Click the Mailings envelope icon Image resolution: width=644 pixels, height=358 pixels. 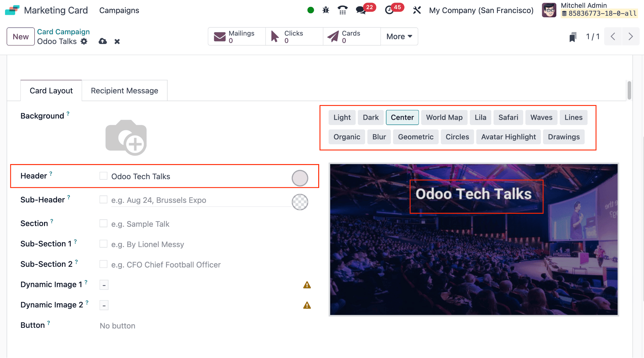click(x=220, y=36)
